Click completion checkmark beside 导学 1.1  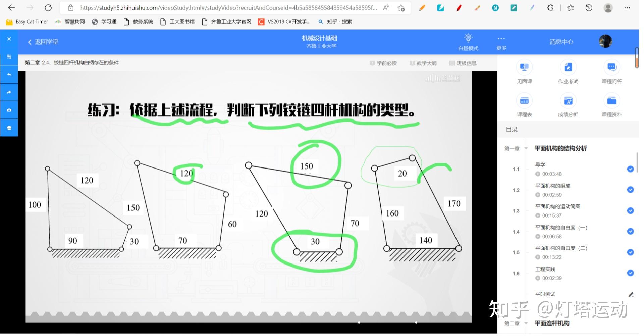coord(631,169)
